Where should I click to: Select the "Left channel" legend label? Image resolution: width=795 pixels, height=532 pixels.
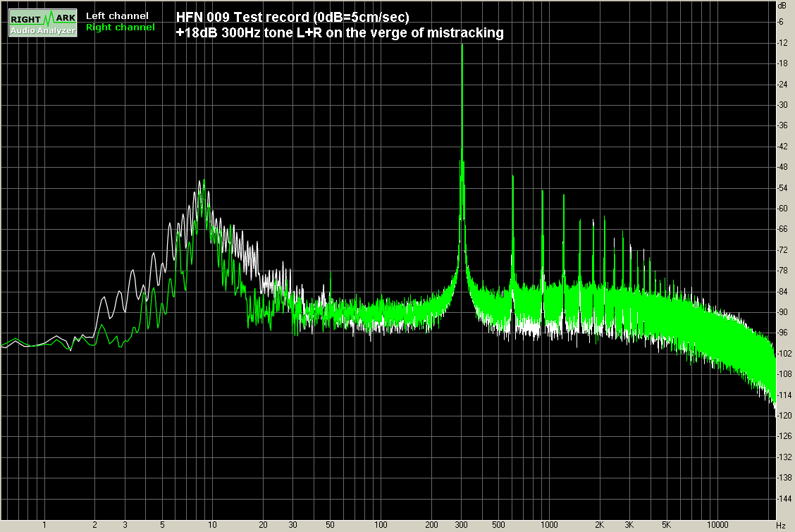coord(117,16)
